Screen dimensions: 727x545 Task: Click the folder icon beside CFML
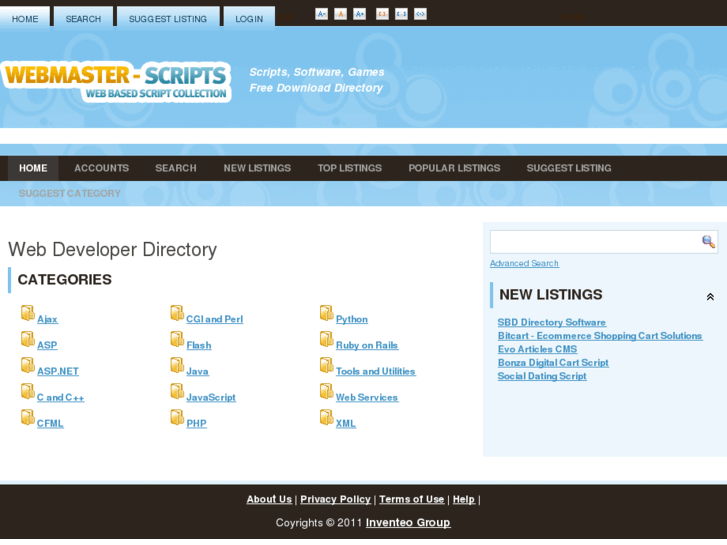pyautogui.click(x=28, y=417)
